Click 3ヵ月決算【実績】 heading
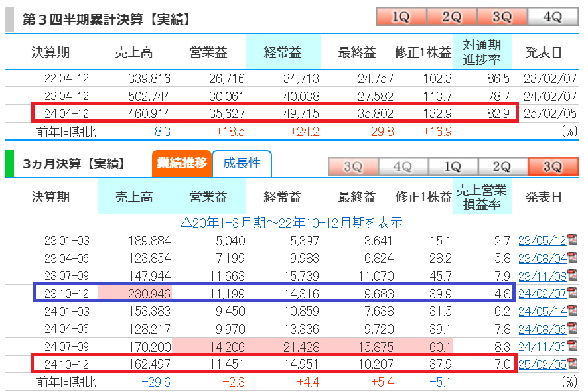This screenshot has width=584, height=392. 74,163
